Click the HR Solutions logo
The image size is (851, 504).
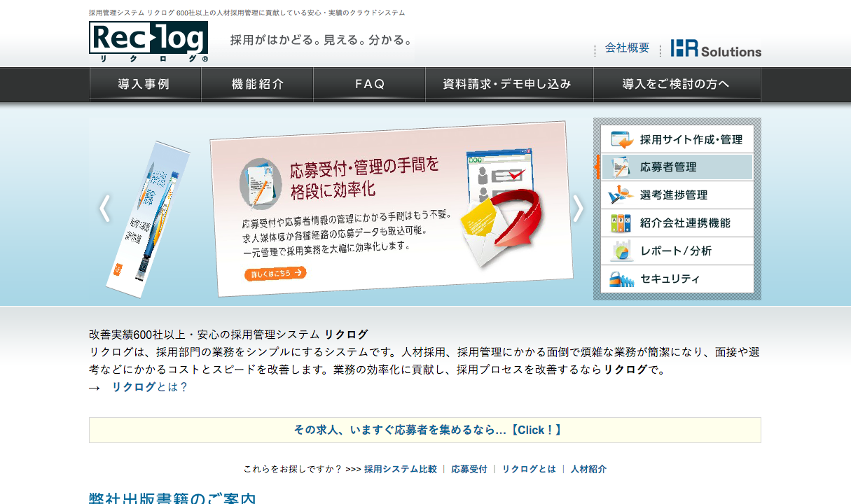coord(715,48)
